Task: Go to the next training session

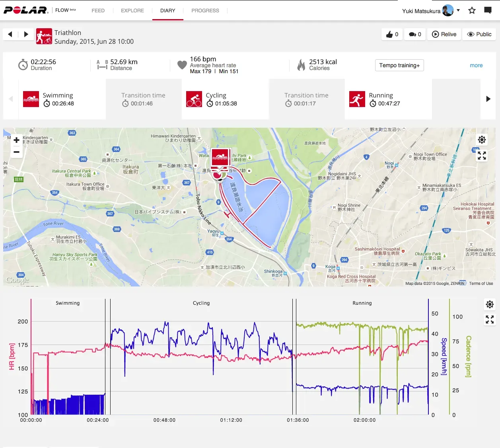Action: pos(26,34)
